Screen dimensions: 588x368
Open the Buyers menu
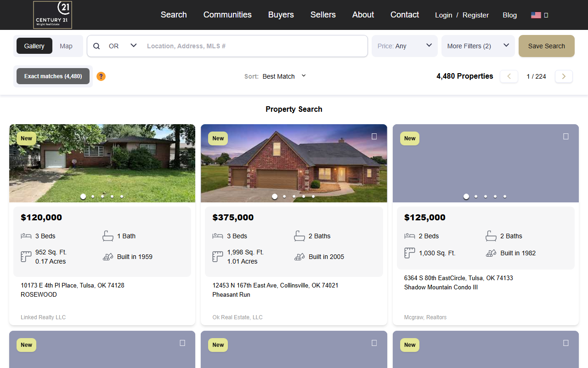tap(281, 15)
